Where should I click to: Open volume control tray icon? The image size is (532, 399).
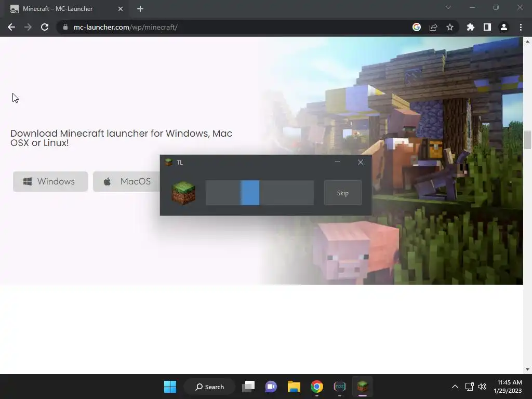click(482, 387)
